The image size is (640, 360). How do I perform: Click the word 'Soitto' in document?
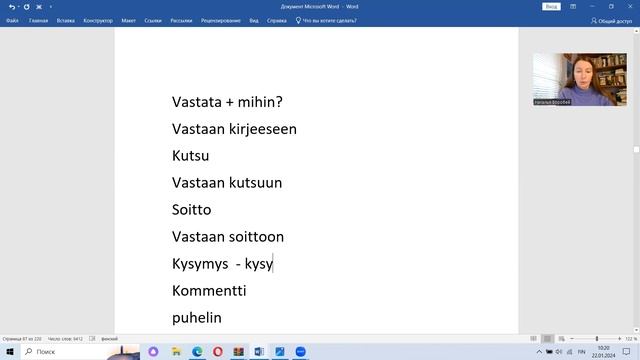(191, 210)
